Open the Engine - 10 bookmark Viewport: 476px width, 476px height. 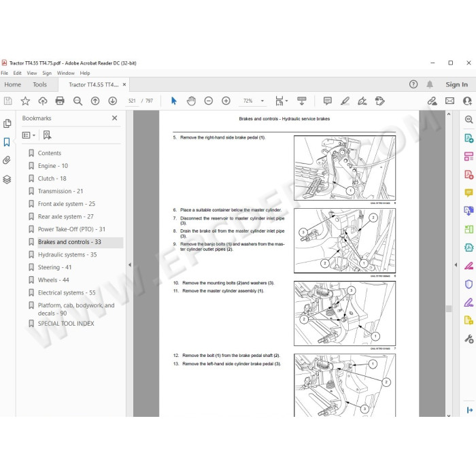(x=53, y=166)
